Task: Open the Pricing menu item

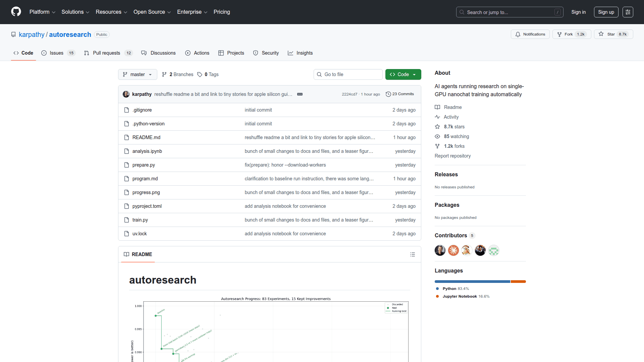Action: [222, 12]
